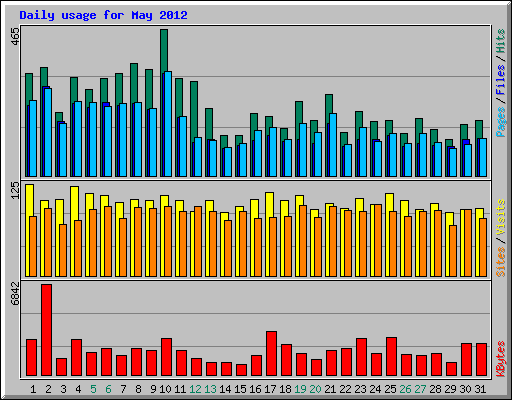
Task: Select the day 11 label on the x-axis
Action: coord(180,389)
